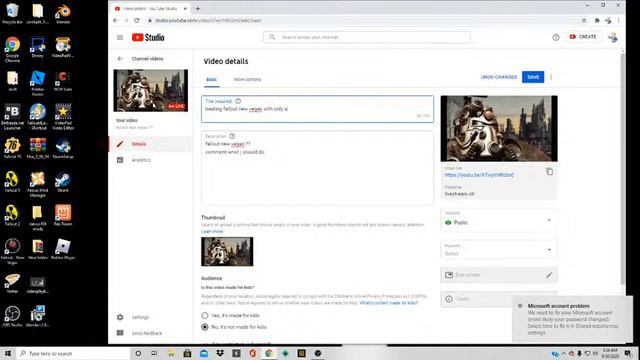
Task: Click the taskbar 'Type here to search' box
Action: coord(73,353)
